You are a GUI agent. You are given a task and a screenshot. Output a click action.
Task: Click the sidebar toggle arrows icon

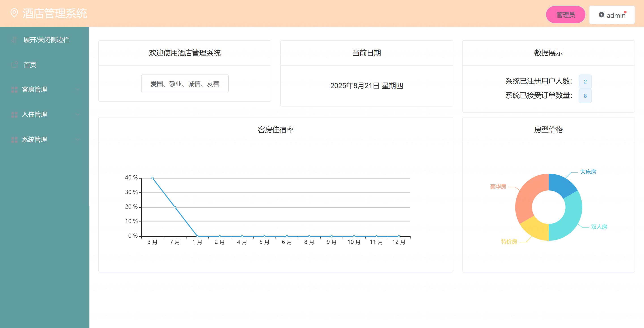pyautogui.click(x=14, y=40)
